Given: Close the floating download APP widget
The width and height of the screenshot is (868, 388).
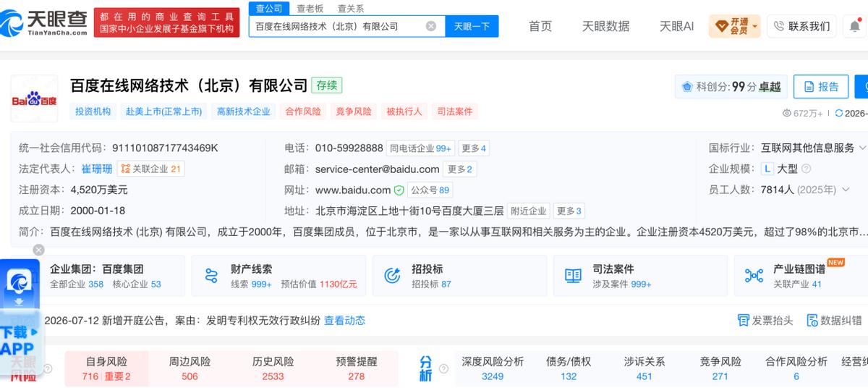Looking at the screenshot, I should (39, 250).
